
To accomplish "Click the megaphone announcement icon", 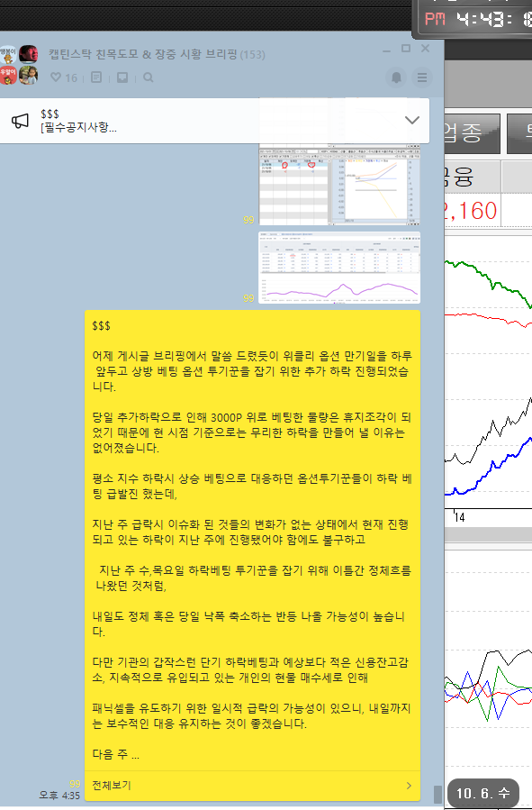I will pos(20,121).
